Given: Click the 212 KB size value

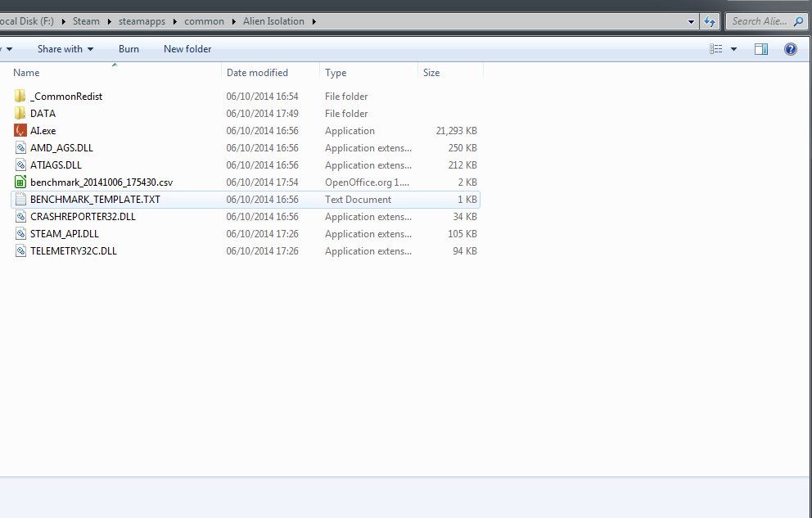Looking at the screenshot, I should (462, 165).
